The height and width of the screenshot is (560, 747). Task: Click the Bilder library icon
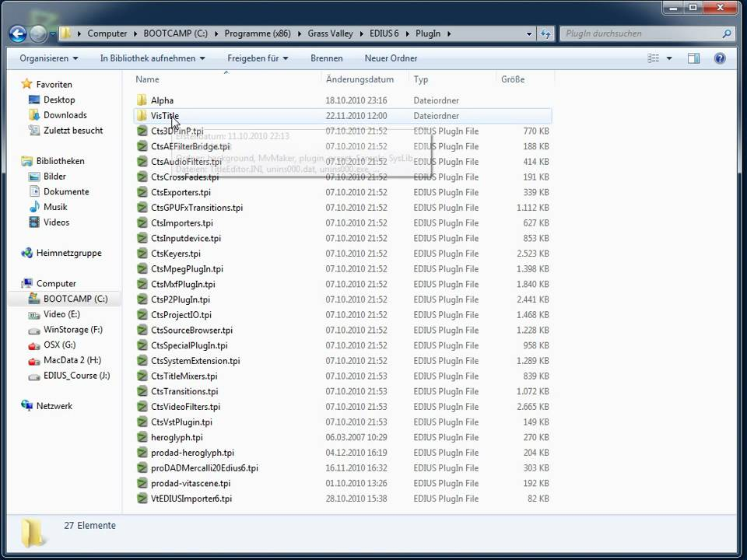click(33, 177)
